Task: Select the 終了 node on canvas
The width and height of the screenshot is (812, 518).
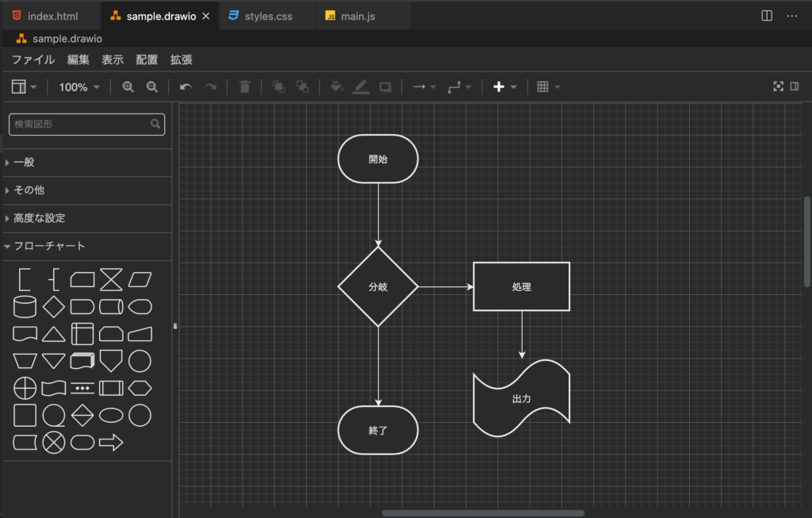Action: tap(378, 431)
